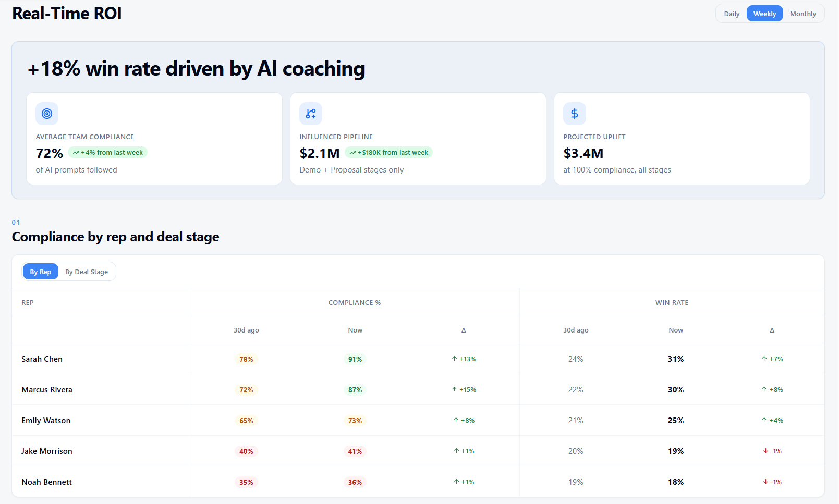Click the Compliance % column header
The width and height of the screenshot is (839, 504).
point(355,302)
